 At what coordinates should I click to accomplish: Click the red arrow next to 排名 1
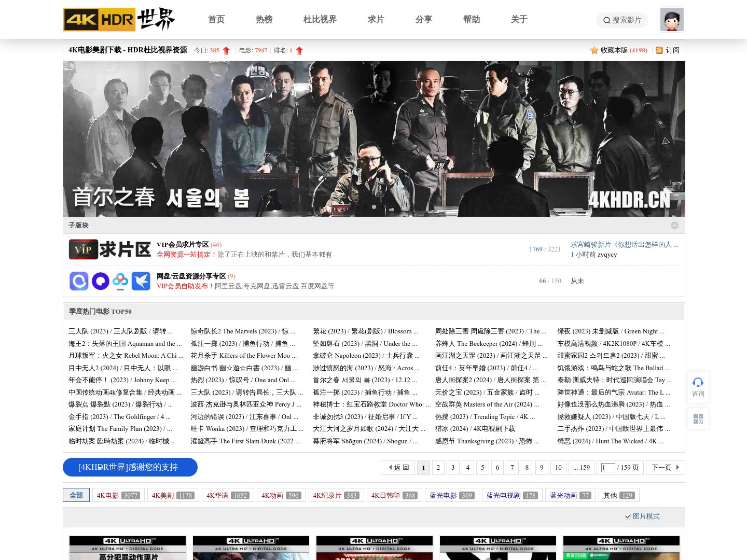(x=299, y=50)
